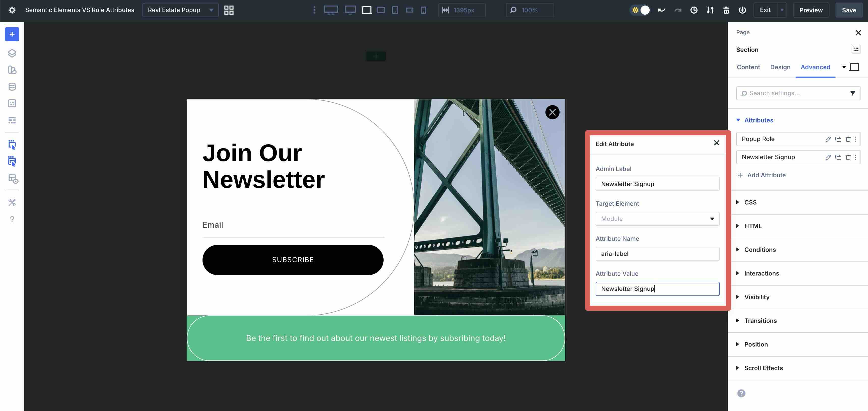
Task: Open the editing history clock icon
Action: pos(694,10)
